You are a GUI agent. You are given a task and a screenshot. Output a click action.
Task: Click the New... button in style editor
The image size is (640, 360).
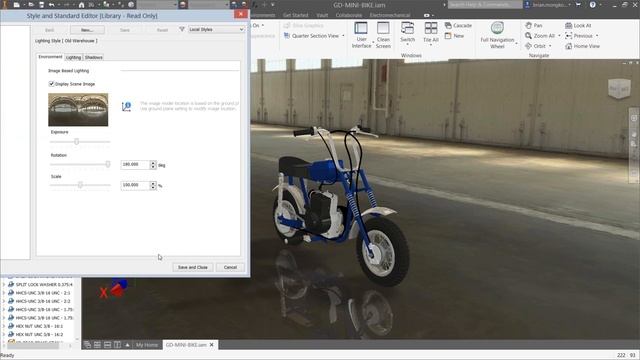[x=87, y=30]
